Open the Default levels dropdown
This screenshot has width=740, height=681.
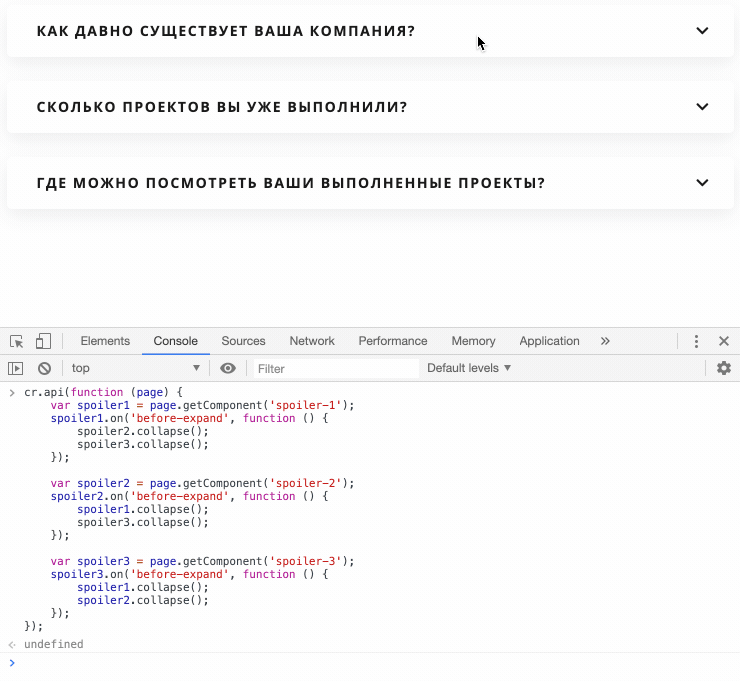pyautogui.click(x=469, y=368)
